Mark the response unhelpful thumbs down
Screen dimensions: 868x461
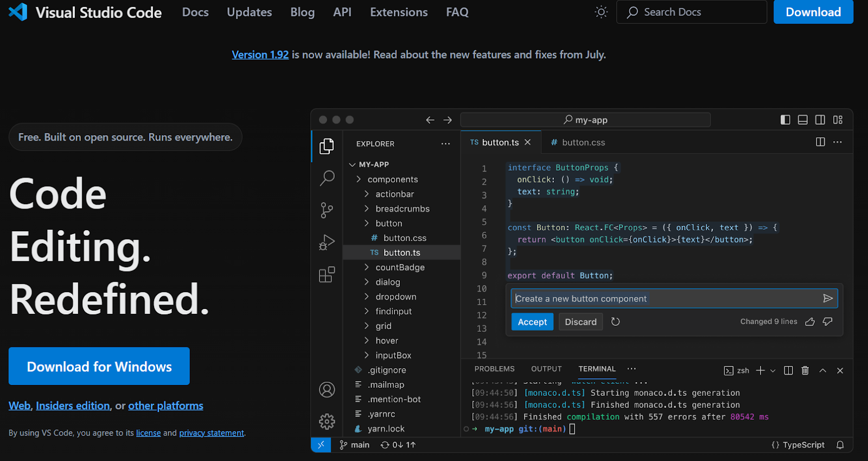coord(827,322)
